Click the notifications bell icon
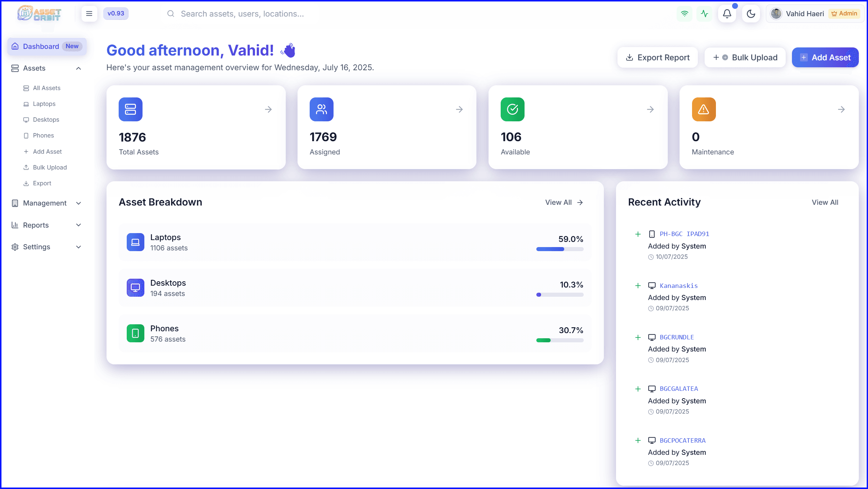Viewport: 868px width, 489px height. click(727, 14)
